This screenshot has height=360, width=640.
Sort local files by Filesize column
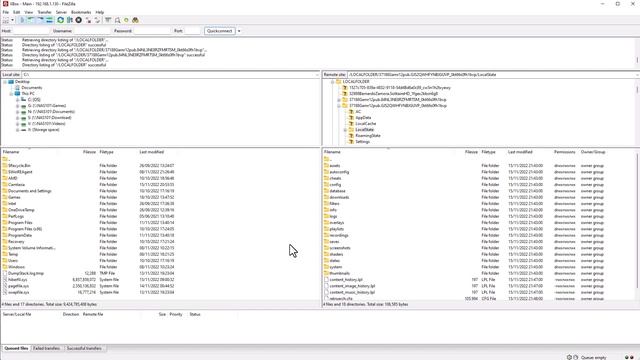click(x=89, y=152)
